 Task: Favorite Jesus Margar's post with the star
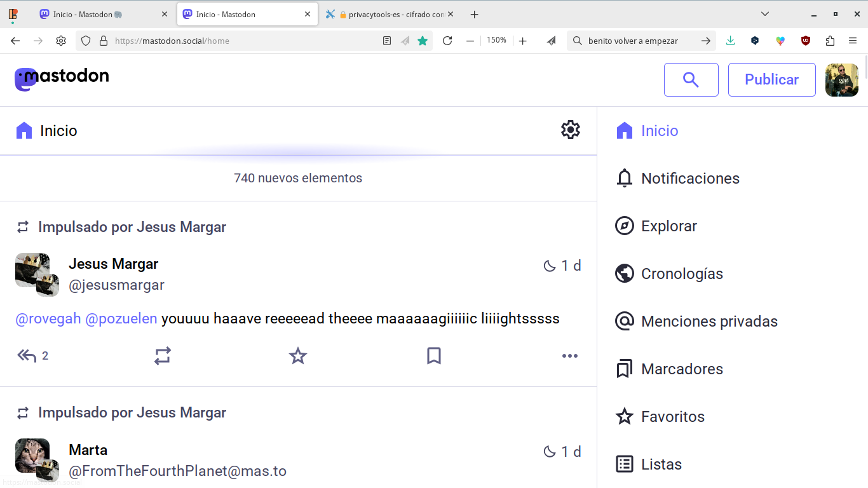point(298,356)
